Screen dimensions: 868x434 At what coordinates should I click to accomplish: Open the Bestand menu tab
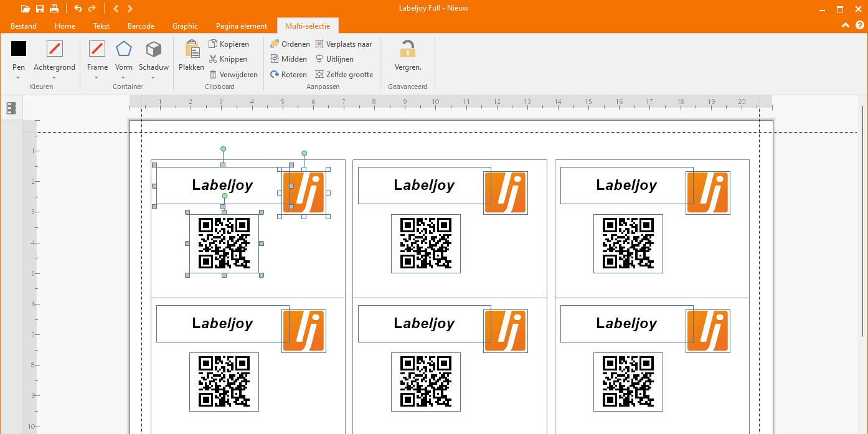[x=24, y=26]
